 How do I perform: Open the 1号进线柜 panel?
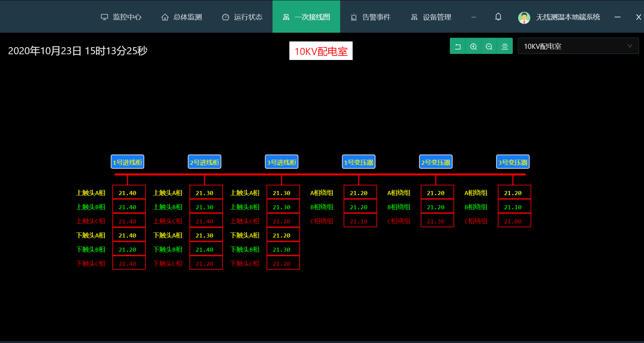(x=128, y=162)
